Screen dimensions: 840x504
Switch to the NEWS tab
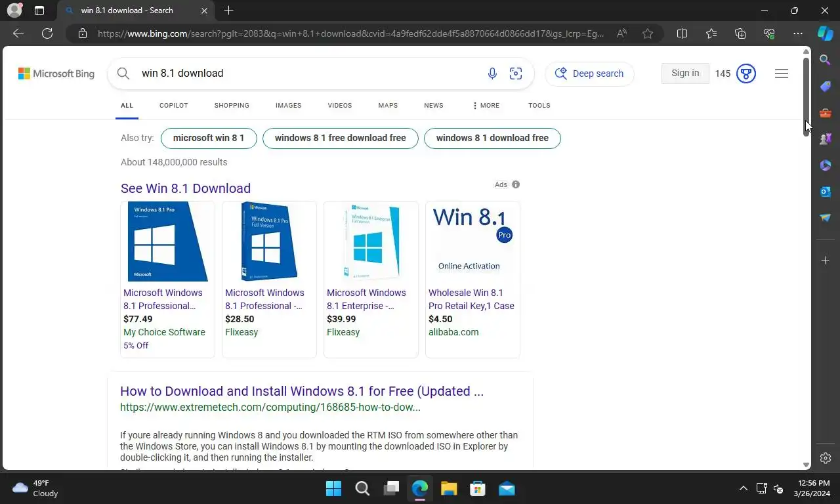pos(434,106)
